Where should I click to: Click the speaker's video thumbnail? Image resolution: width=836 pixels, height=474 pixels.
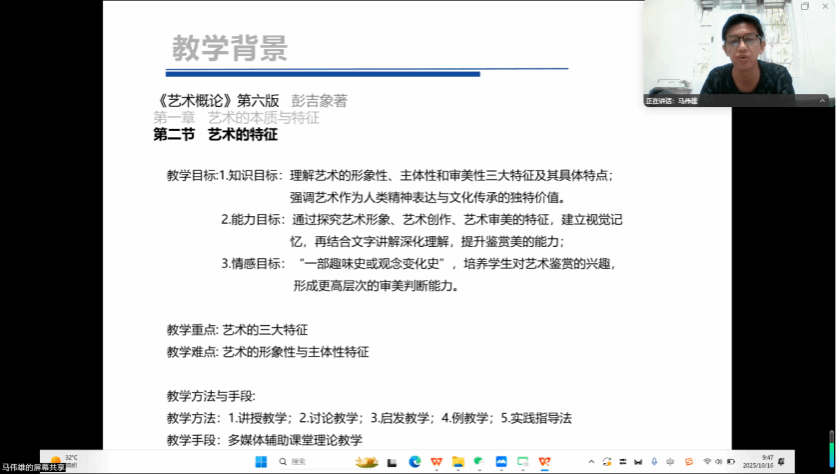click(738, 50)
